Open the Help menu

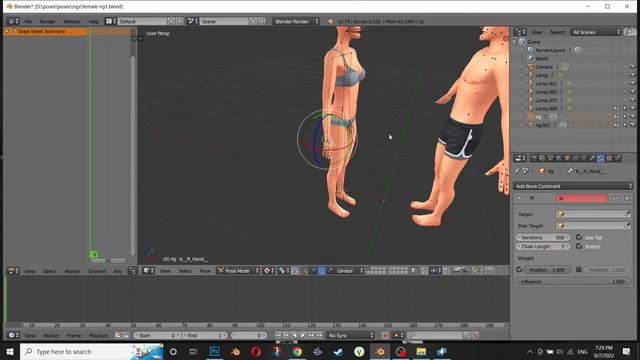[93, 21]
